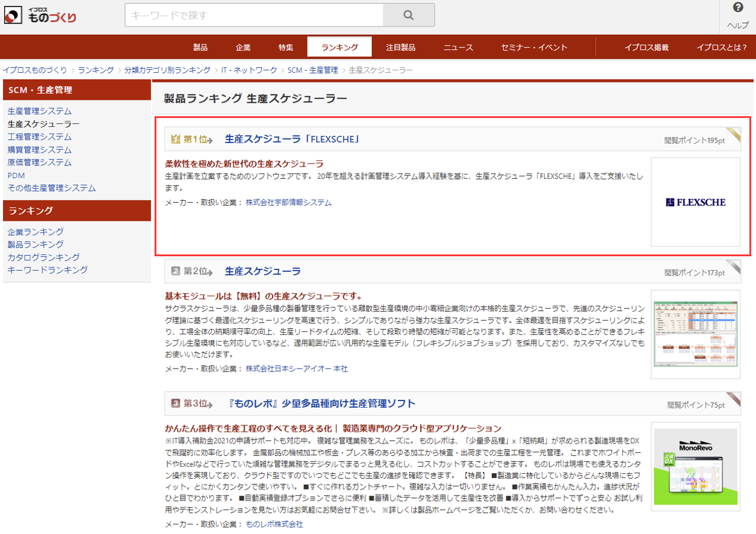The width and height of the screenshot is (756, 534).
Task: Open キーワードランキング in the sidebar
Action: coord(48,270)
